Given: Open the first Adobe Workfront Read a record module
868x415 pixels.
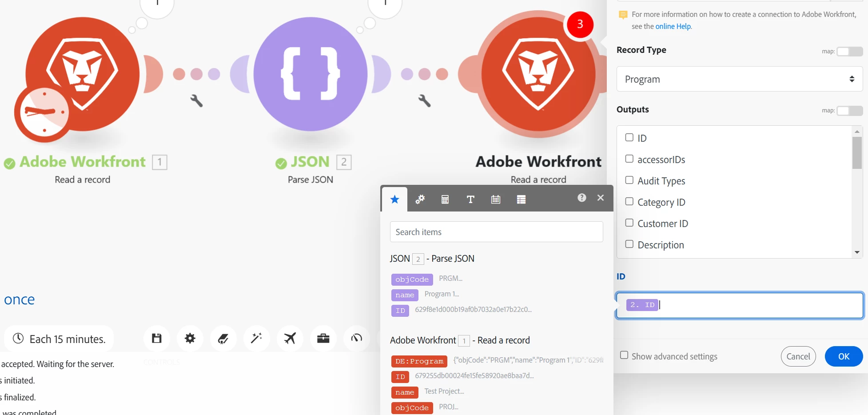Looking at the screenshot, I should click(83, 74).
